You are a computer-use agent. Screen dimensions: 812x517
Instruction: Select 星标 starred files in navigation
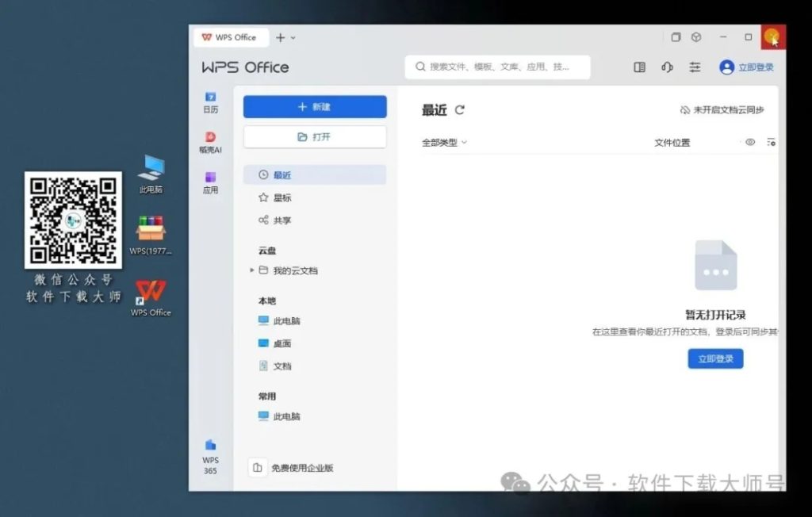click(277, 197)
